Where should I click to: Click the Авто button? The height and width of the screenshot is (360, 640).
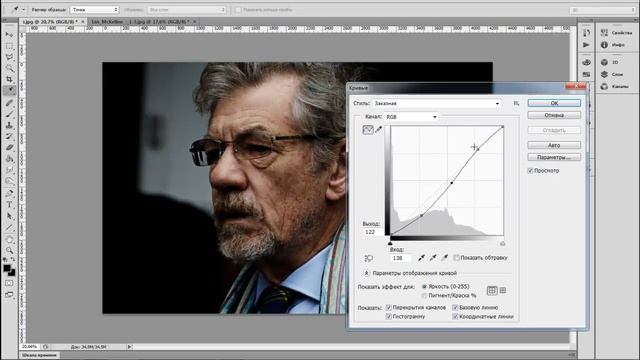coord(554,145)
